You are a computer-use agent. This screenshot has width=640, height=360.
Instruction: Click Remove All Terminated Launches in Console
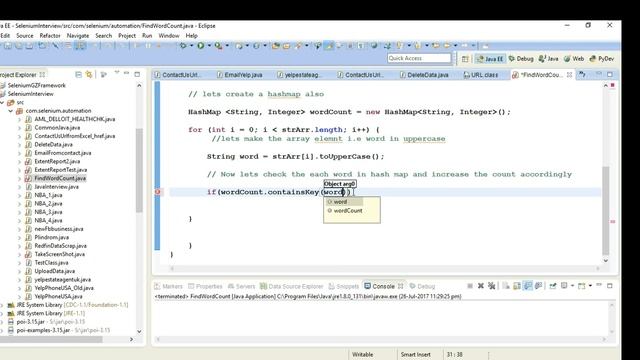click(x=492, y=286)
